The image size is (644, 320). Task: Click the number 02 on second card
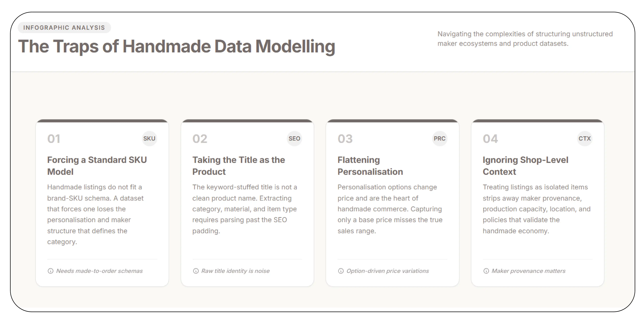coord(200,139)
